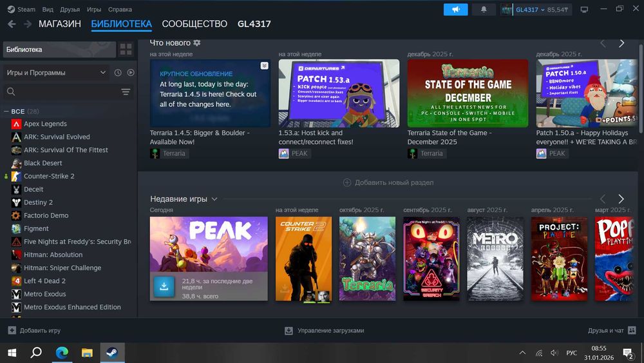This screenshot has height=363, width=644.
Task: Open Terraria State of the Game thumbnail
Action: coord(468,93)
